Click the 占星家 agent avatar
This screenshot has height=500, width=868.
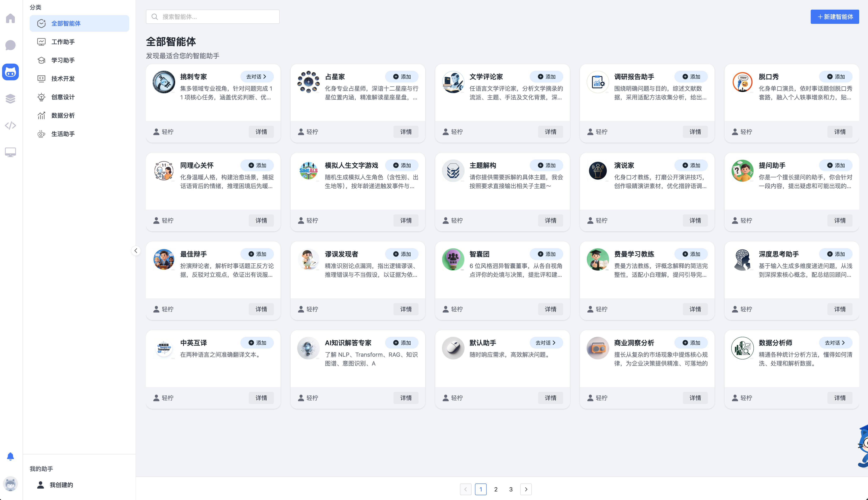[x=308, y=82]
